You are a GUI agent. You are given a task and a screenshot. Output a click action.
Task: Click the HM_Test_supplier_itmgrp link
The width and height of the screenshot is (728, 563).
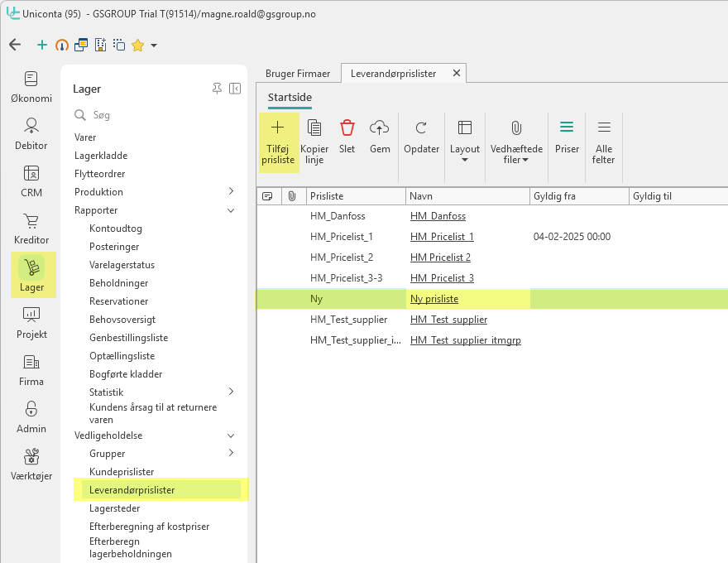(x=465, y=340)
